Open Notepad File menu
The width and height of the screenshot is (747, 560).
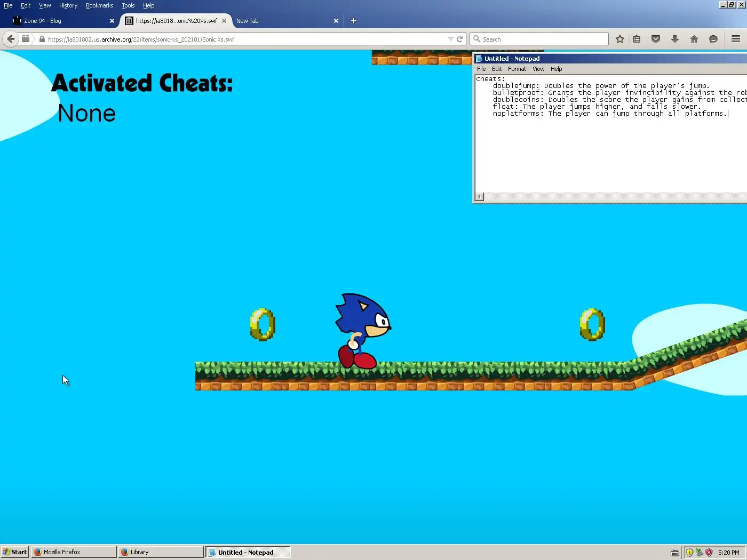click(481, 69)
